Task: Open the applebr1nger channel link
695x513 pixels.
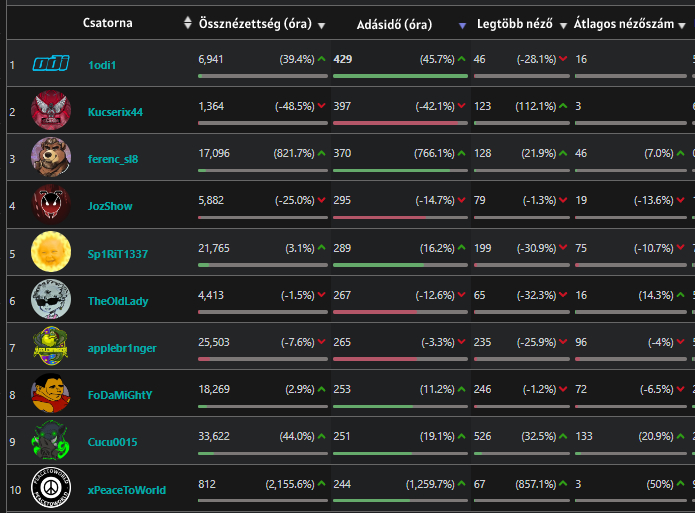Action: [122, 348]
